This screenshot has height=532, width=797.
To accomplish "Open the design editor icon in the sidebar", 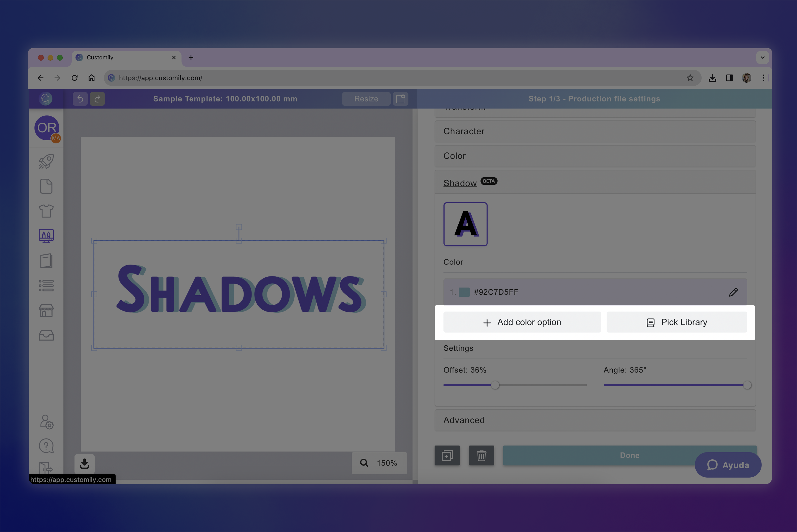I will click(x=46, y=236).
